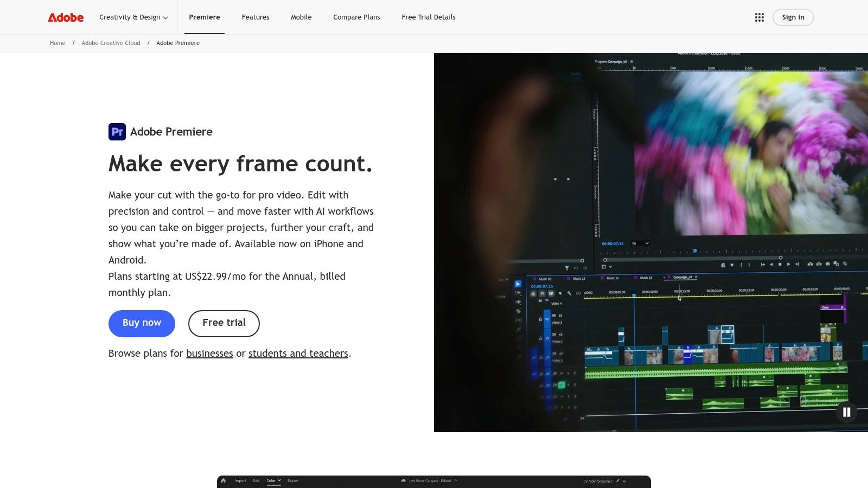Open Free Trial Details in the navigation
This screenshot has height=488, width=868.
(429, 17)
